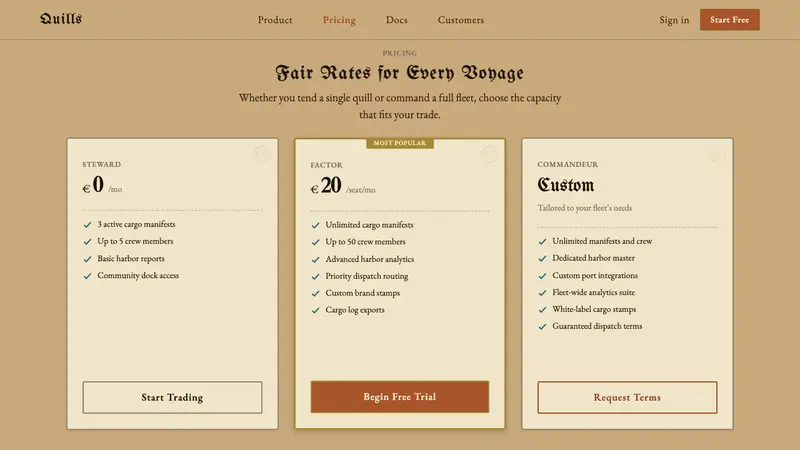Click the MOST POPULAR badge
Image resolution: width=800 pixels, height=450 pixels.
tap(400, 143)
